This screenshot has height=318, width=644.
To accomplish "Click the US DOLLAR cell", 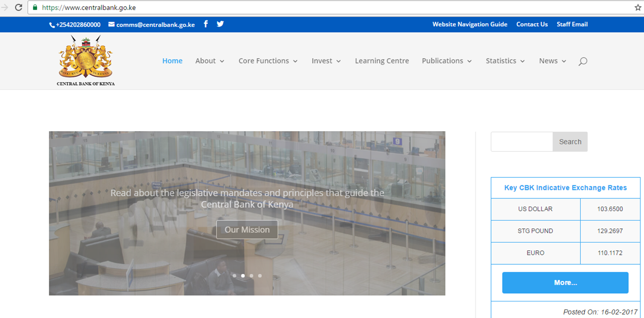I will [535, 209].
